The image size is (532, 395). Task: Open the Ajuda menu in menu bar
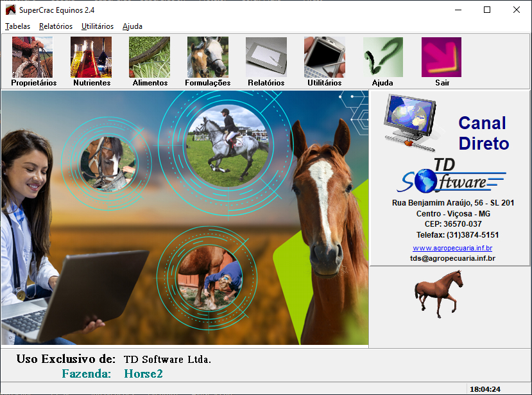point(132,26)
